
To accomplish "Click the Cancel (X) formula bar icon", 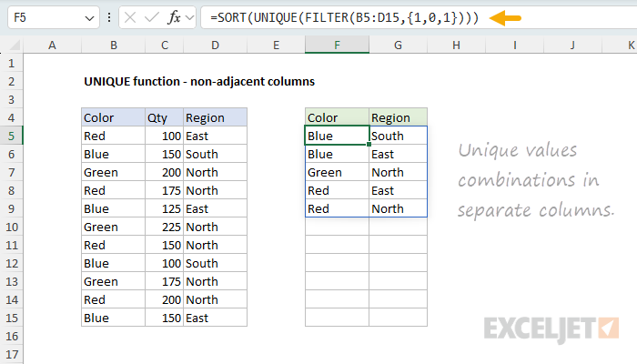I will point(130,18).
